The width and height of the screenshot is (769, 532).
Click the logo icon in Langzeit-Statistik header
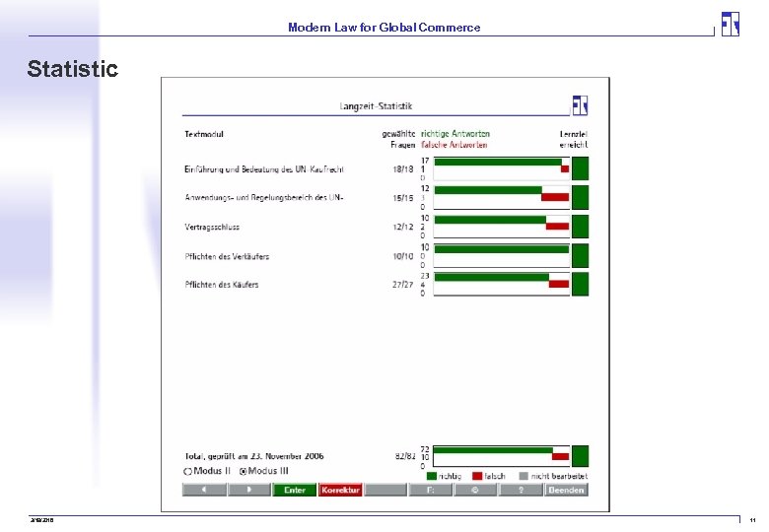[x=580, y=104]
